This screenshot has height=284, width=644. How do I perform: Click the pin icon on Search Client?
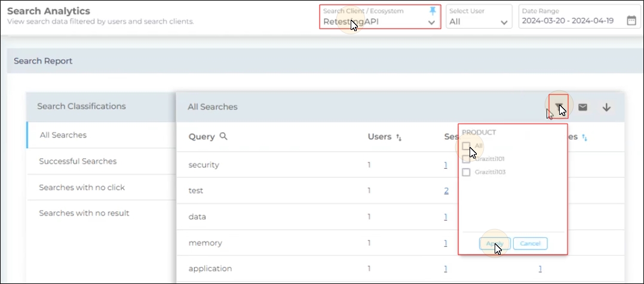point(433,11)
